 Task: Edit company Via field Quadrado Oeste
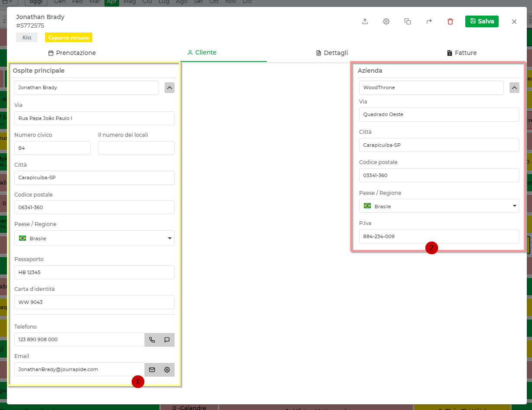pyautogui.click(x=439, y=115)
